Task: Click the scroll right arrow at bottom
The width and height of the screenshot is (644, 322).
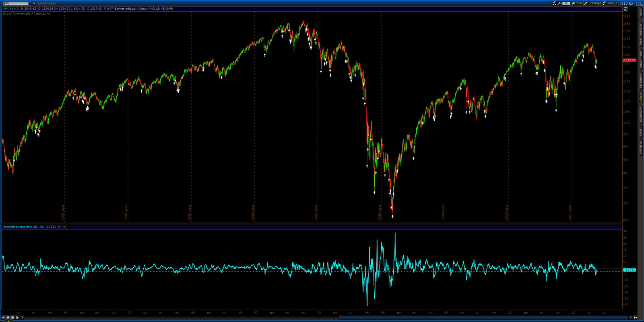Action: (631, 318)
